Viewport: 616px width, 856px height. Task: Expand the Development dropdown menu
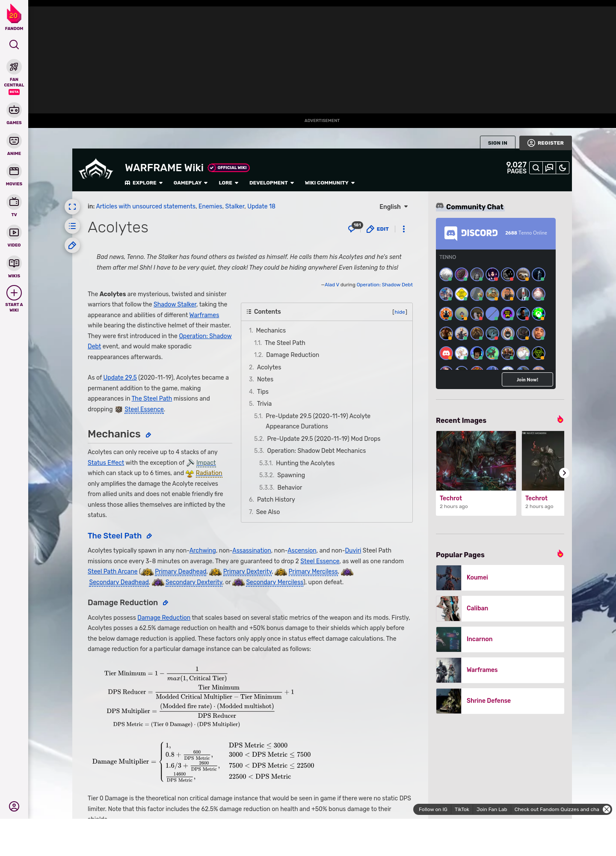click(272, 183)
